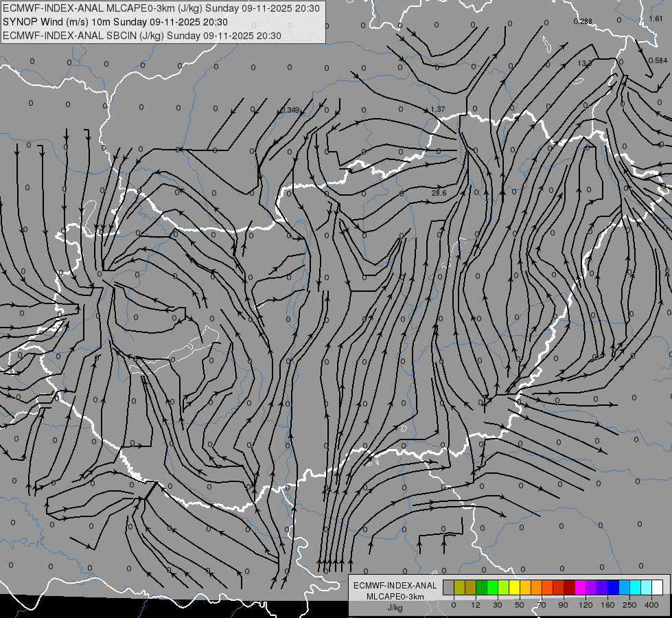
Task: Click the magenta legend swatch
Action: click(x=580, y=587)
